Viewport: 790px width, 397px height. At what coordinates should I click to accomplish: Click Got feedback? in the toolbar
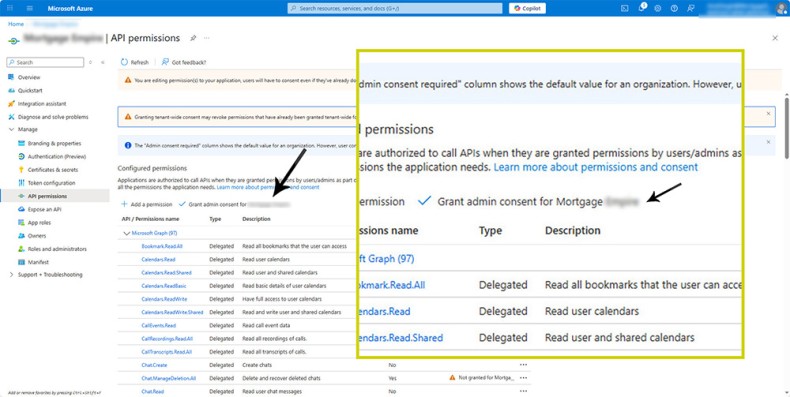click(183, 62)
